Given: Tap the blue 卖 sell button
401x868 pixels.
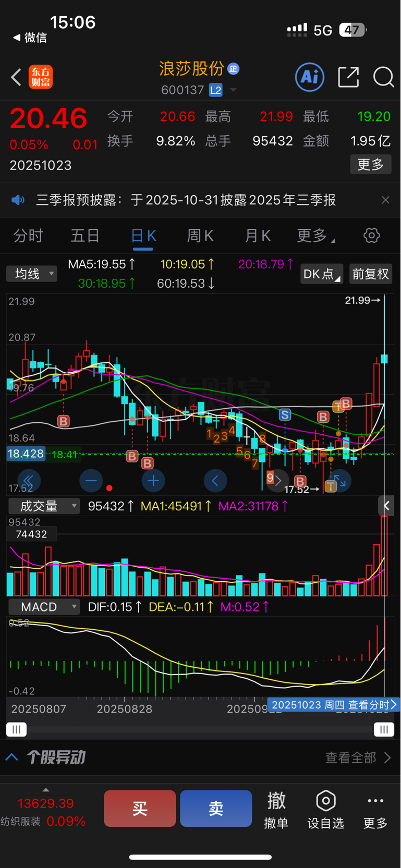Looking at the screenshot, I should tap(216, 809).
